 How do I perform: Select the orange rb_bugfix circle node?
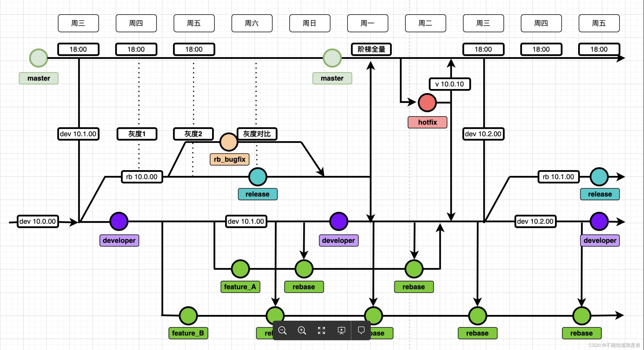pyautogui.click(x=229, y=142)
